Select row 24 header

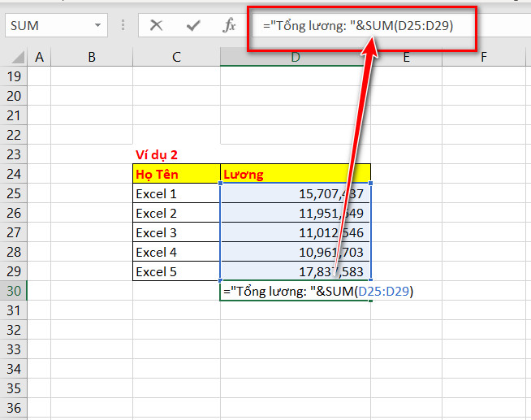[14, 174]
